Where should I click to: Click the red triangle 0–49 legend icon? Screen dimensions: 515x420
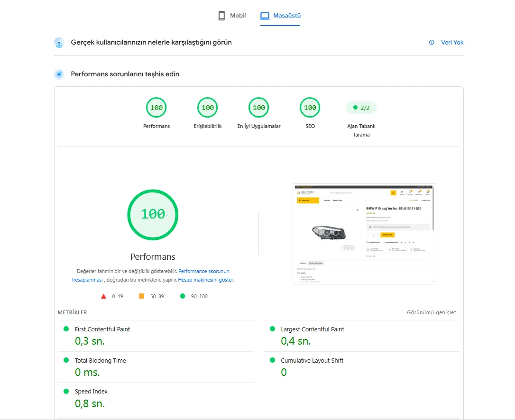coord(103,296)
